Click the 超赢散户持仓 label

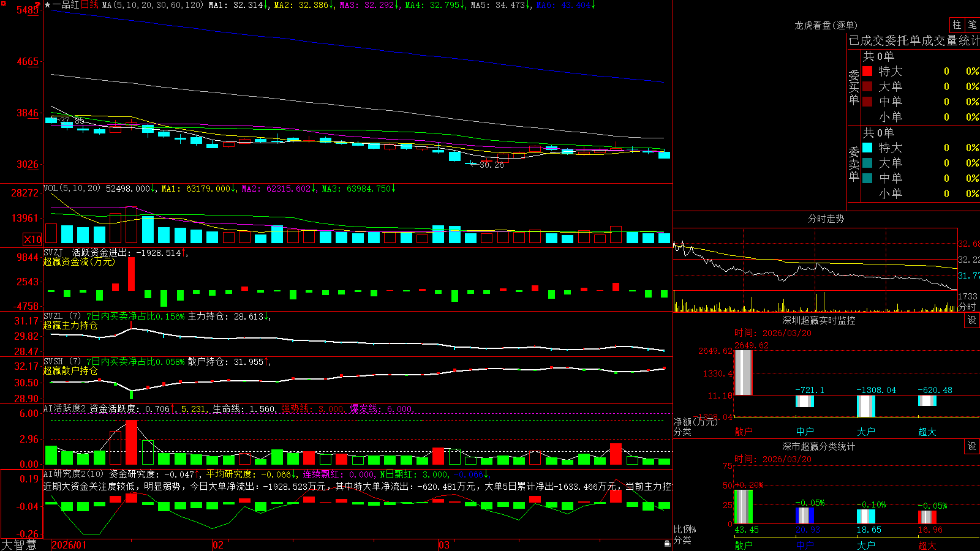pyautogui.click(x=70, y=370)
